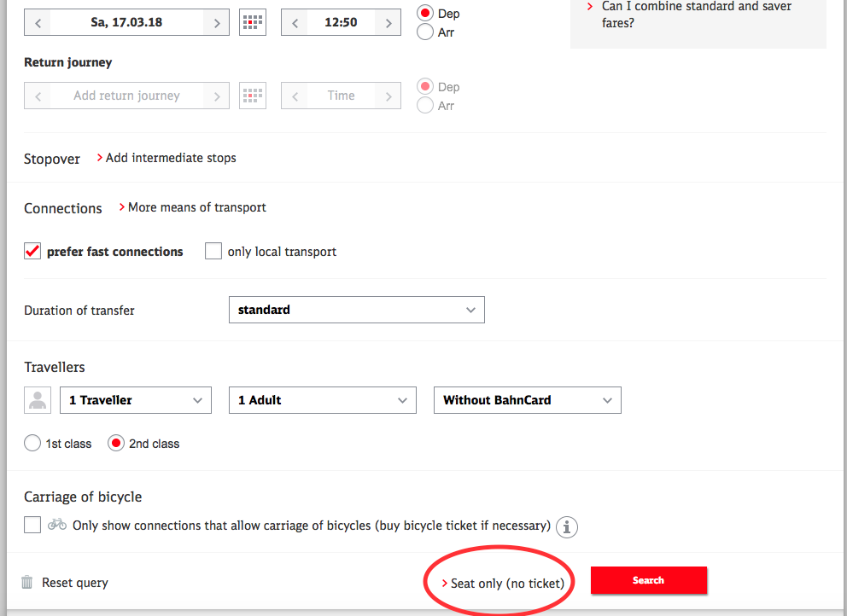Viewport: 847px width, 616px height.
Task: Click the Add return journey date field
Action: [x=126, y=96]
